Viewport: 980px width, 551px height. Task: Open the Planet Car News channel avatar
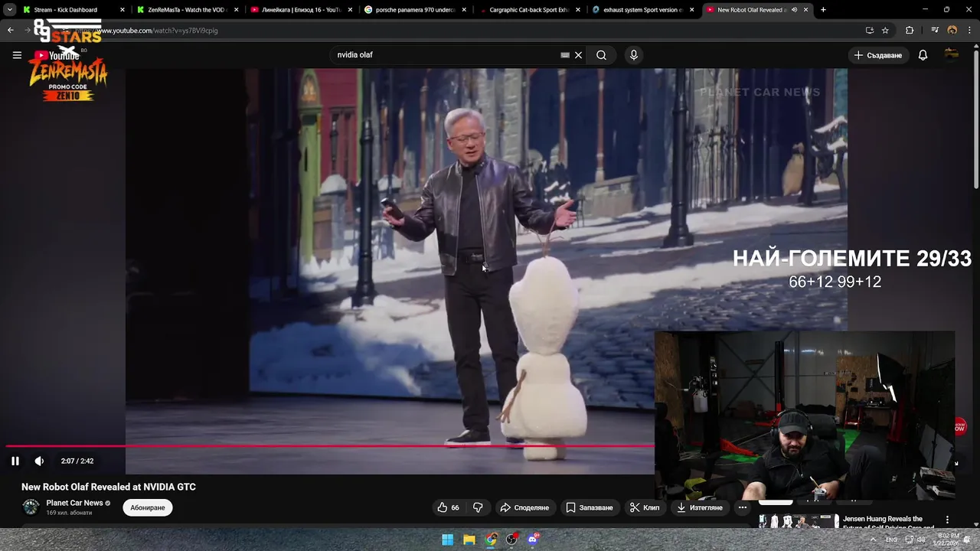pos(31,507)
